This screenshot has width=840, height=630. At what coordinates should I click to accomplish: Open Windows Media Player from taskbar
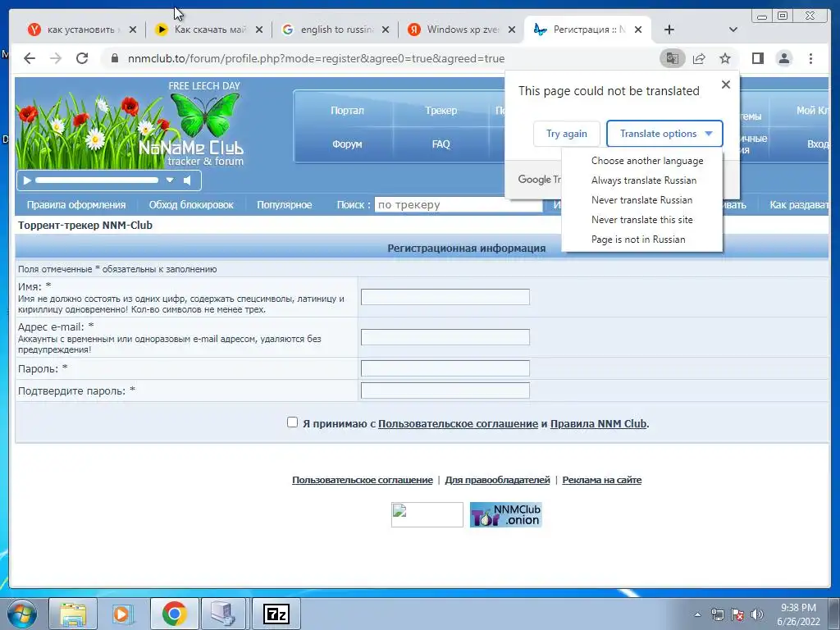point(123,614)
